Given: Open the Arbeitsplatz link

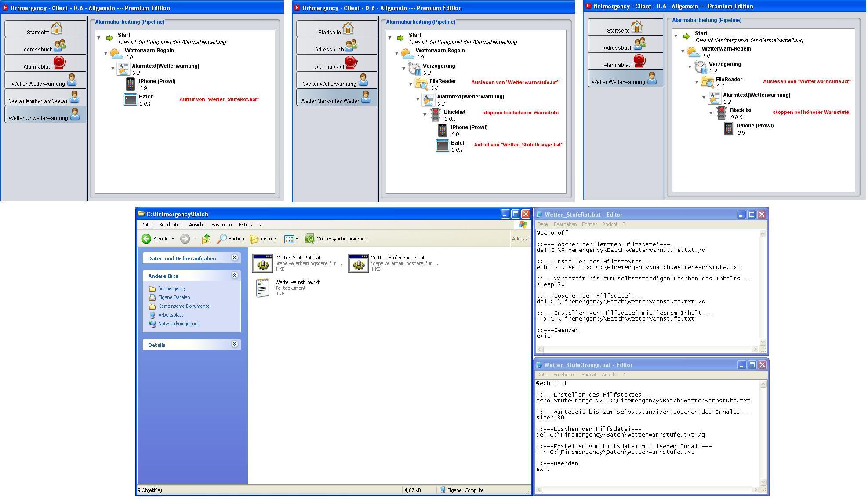Looking at the screenshot, I should click(x=171, y=315).
